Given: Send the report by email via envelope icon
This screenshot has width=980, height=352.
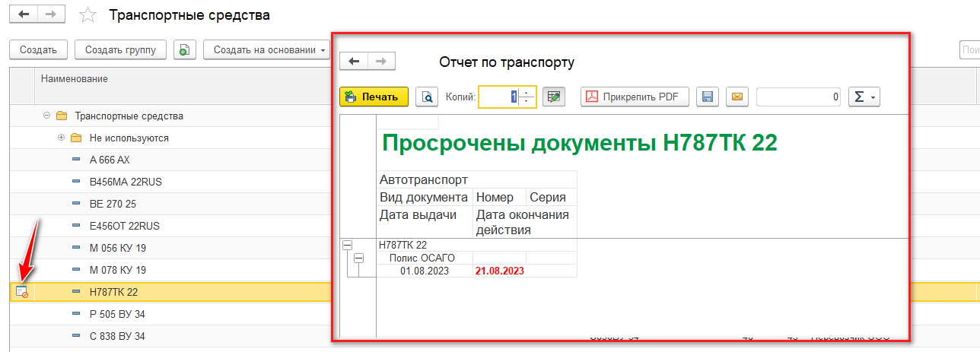Looking at the screenshot, I should pyautogui.click(x=737, y=97).
